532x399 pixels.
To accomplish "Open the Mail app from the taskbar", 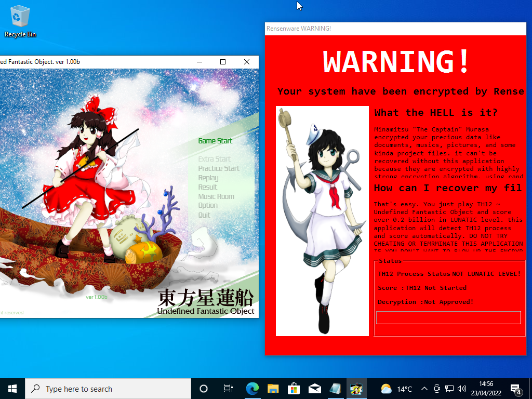I will click(314, 388).
